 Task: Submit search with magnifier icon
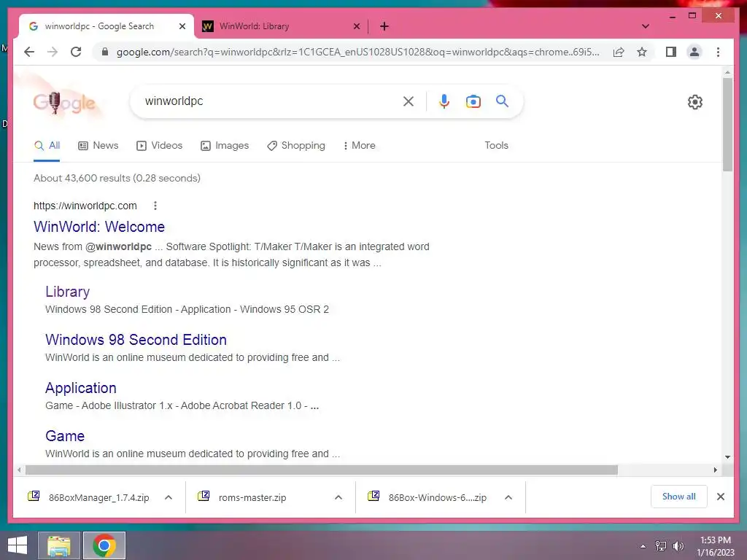[x=502, y=101]
